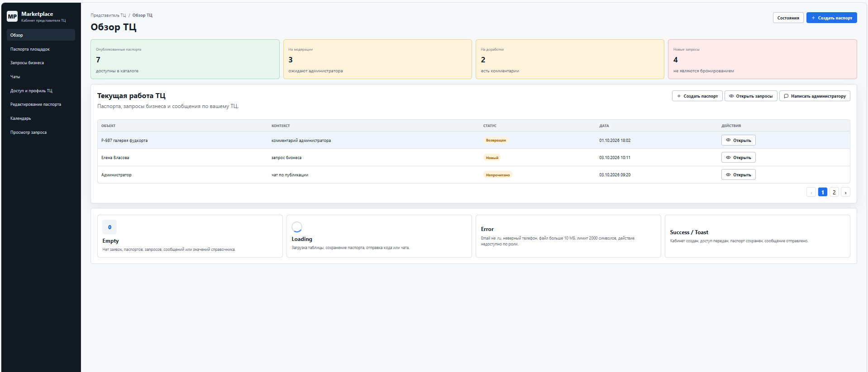Click the MP Marketplace logo icon
Viewport: 868px width, 372px height.
pyautogui.click(x=12, y=17)
